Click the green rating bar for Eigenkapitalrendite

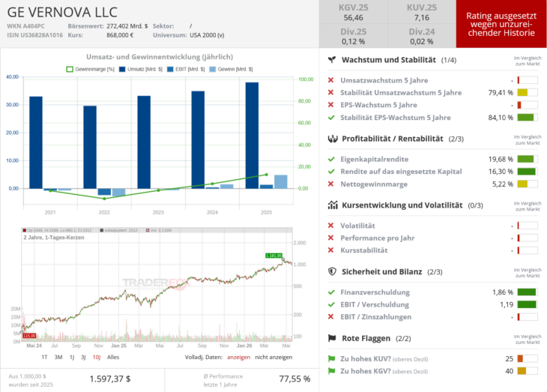click(x=527, y=159)
